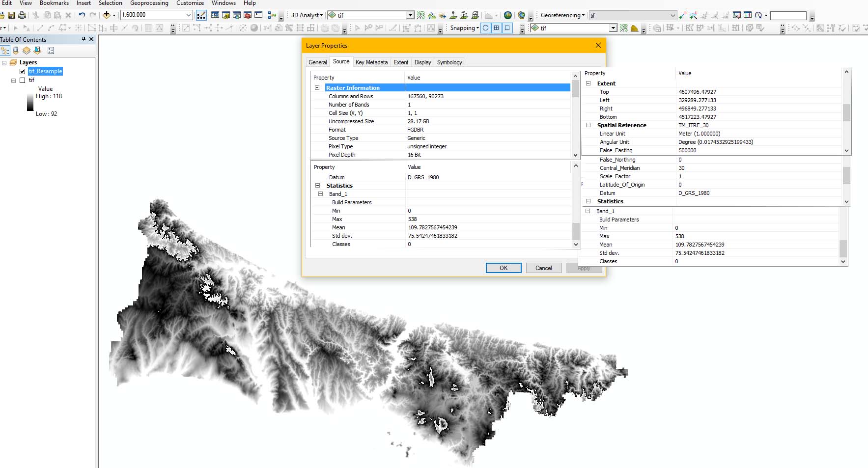Toggle Vertex Snapping square button
Screen dimensions: 868x468
[507, 28]
